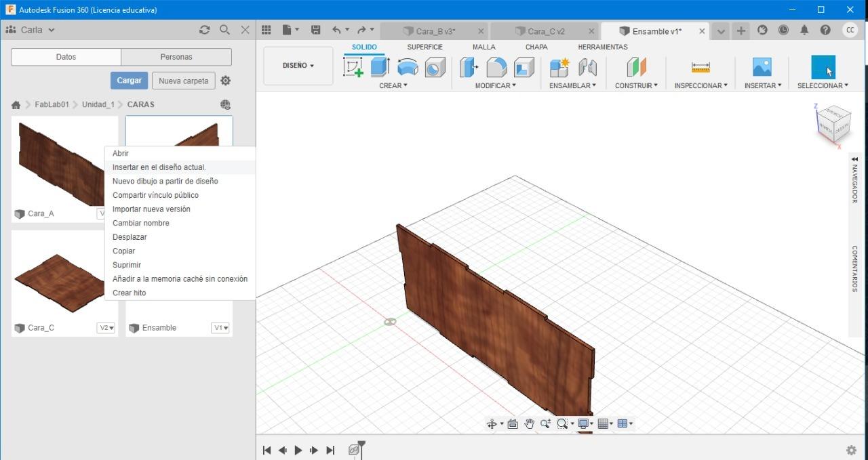The width and height of the screenshot is (868, 460).
Task: Click the Insert image icon
Action: coord(762,67)
